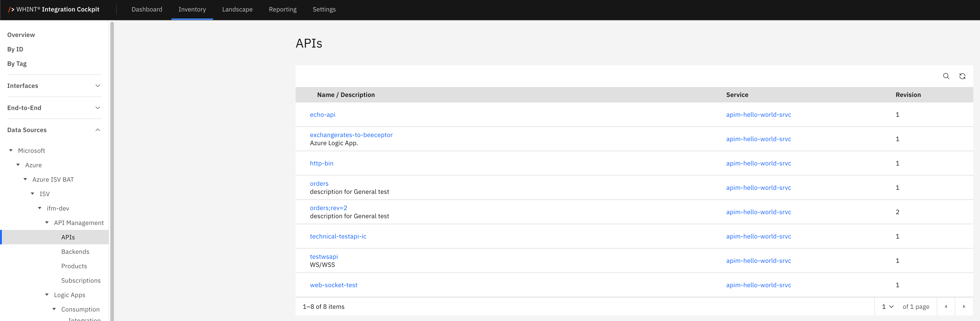Expand the End-to-End section
Image resolution: width=980 pixels, height=321 pixels.
click(x=98, y=108)
